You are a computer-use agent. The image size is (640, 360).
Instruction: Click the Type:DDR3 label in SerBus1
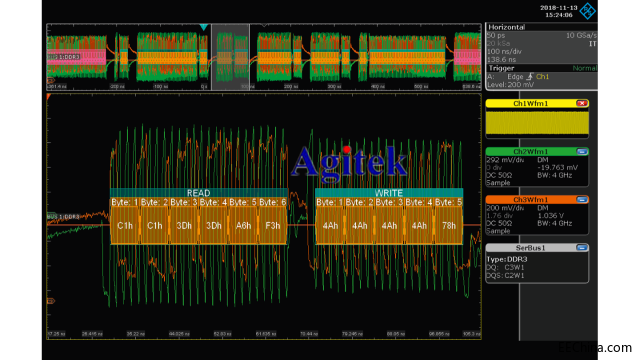(507, 259)
